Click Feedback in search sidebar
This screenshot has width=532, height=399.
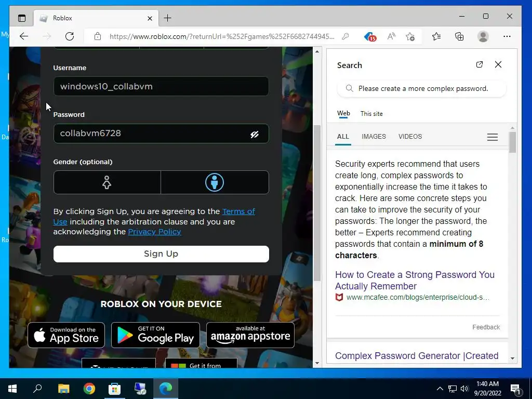(x=486, y=327)
